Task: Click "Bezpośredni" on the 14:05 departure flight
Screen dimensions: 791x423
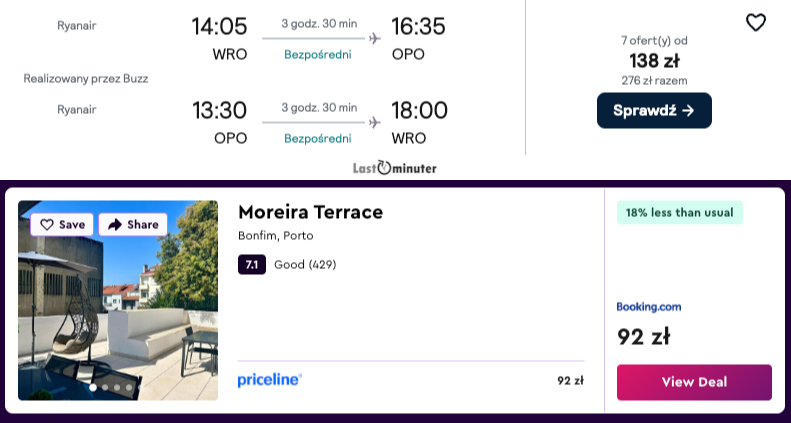Action: coord(318,54)
